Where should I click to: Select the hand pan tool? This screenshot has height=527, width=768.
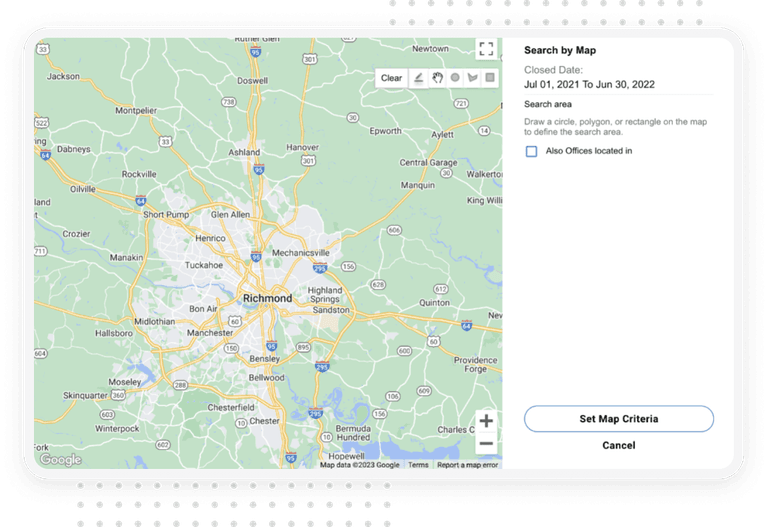pyautogui.click(x=437, y=78)
